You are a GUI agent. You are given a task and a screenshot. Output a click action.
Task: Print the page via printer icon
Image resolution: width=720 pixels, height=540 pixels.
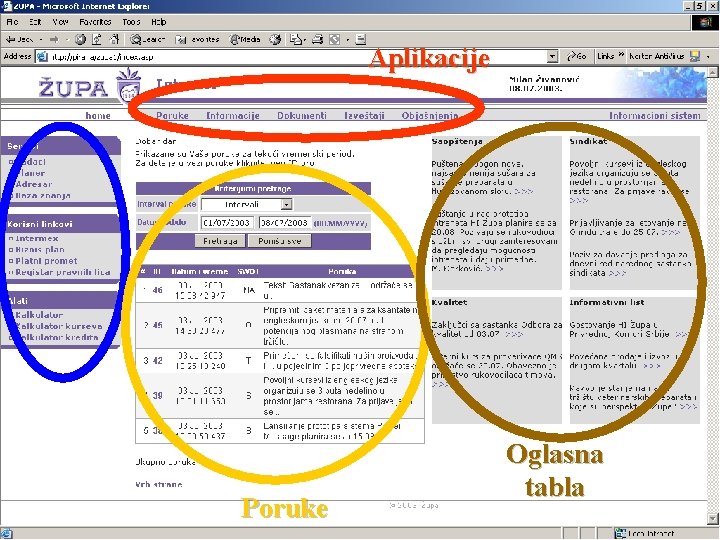click(x=317, y=39)
